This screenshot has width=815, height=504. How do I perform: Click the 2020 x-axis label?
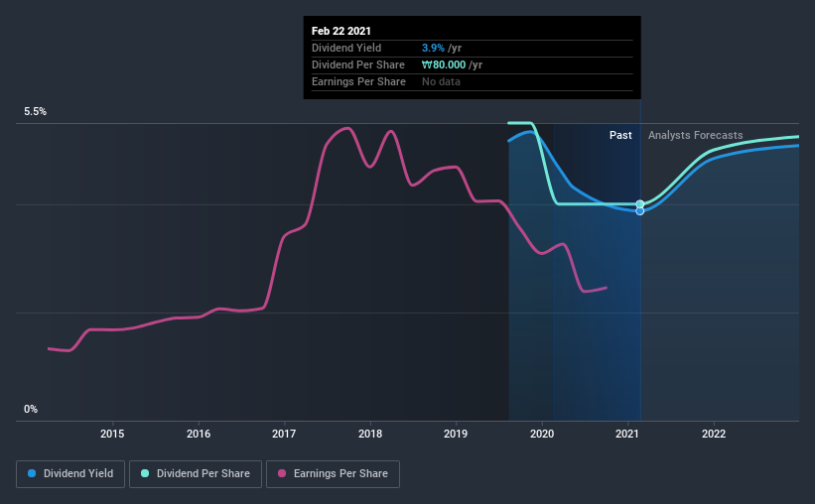542,434
